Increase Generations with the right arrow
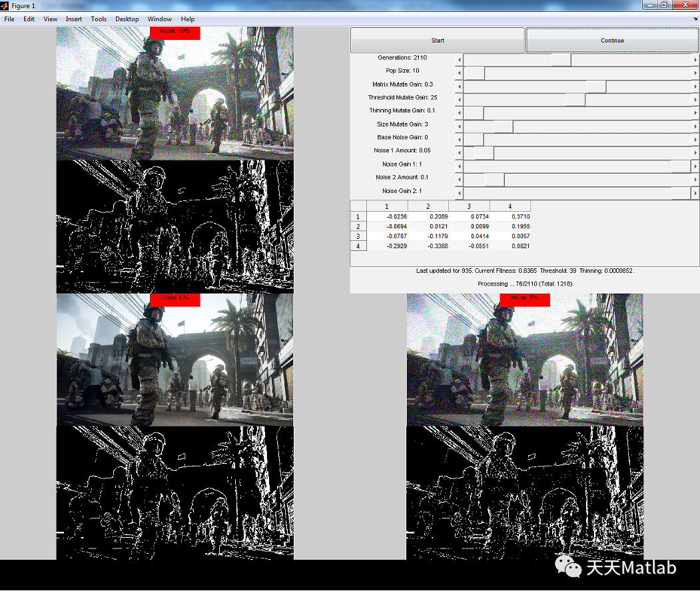This screenshot has width=700, height=599. point(695,60)
